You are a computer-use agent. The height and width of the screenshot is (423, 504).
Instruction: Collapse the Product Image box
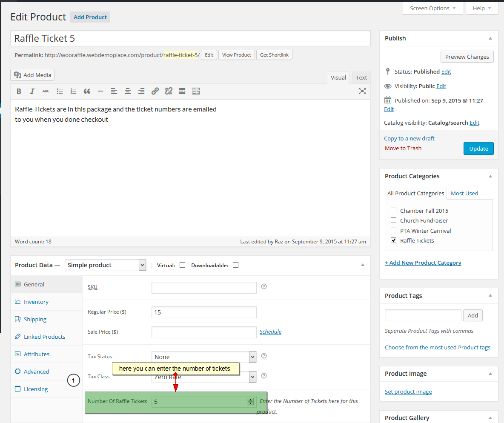coord(490,374)
